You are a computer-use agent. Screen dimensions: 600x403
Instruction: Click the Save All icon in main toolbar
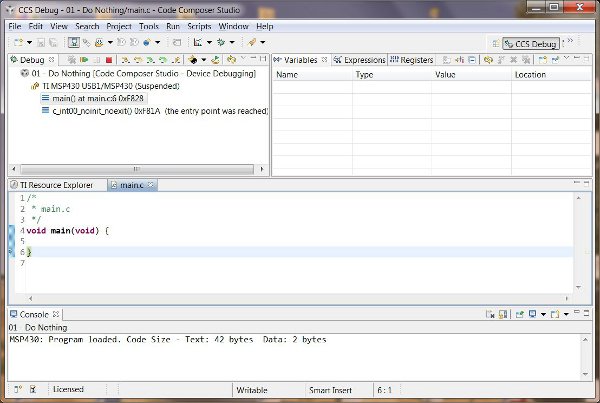pyautogui.click(x=53, y=42)
